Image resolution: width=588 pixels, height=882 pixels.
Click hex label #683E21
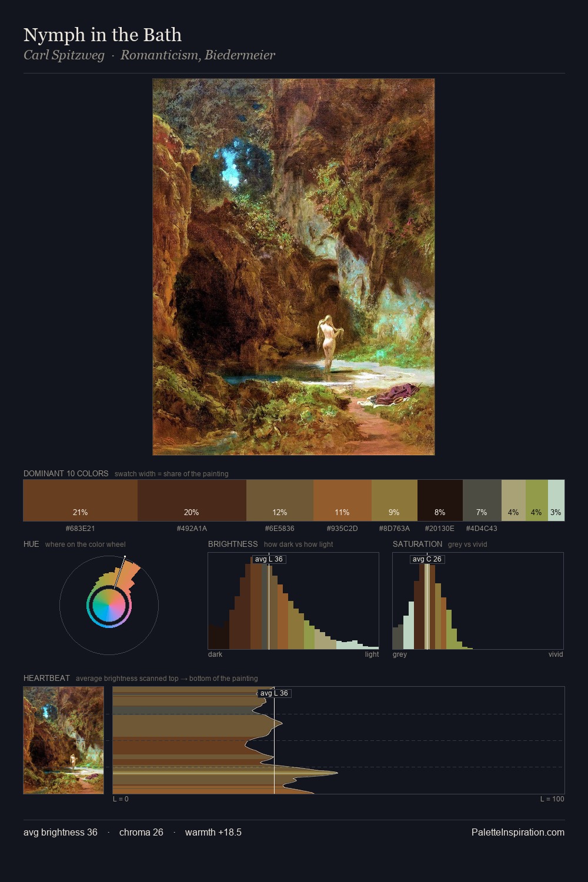pos(81,529)
